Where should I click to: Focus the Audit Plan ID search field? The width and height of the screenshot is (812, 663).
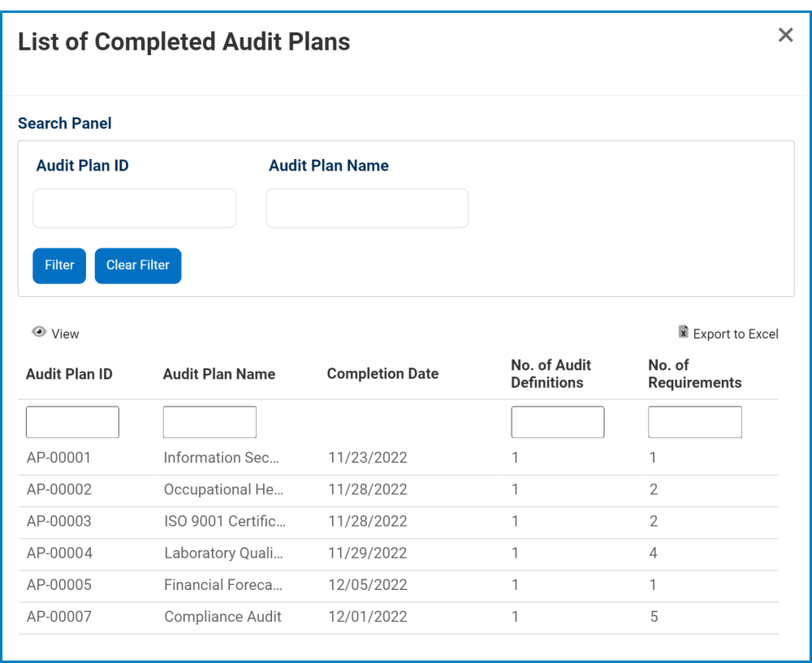134,209
